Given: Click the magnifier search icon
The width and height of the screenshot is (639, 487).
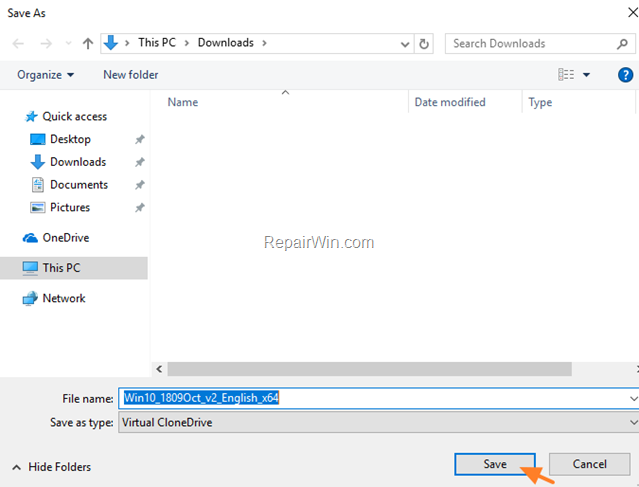Looking at the screenshot, I should (x=622, y=44).
